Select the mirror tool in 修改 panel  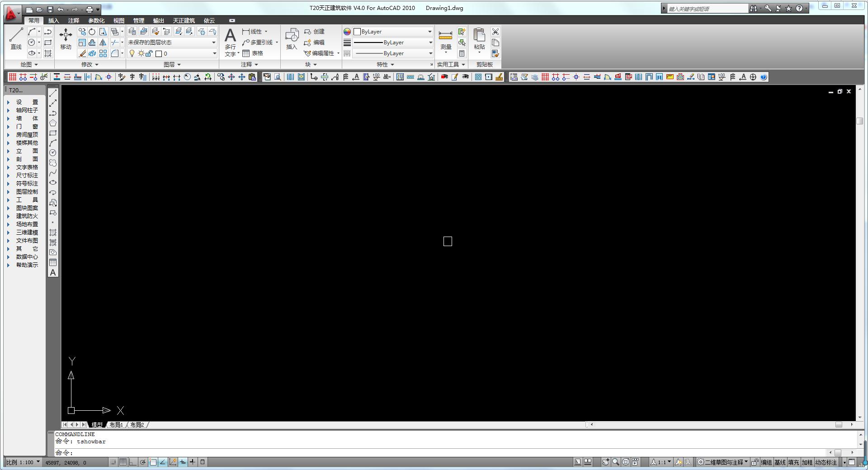[103, 43]
